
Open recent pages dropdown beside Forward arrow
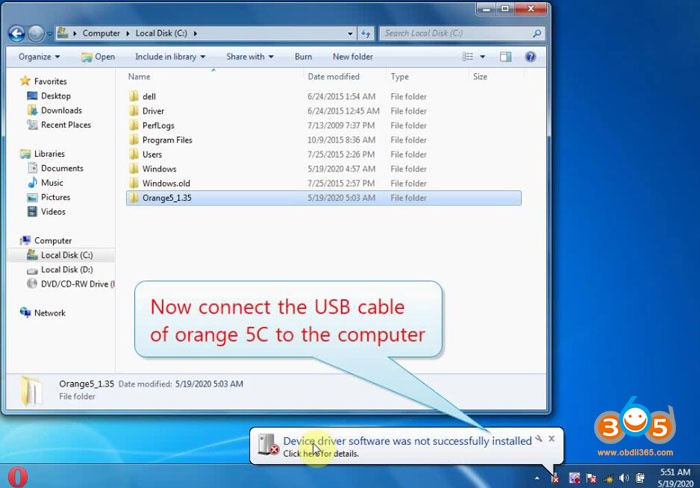pos(49,33)
